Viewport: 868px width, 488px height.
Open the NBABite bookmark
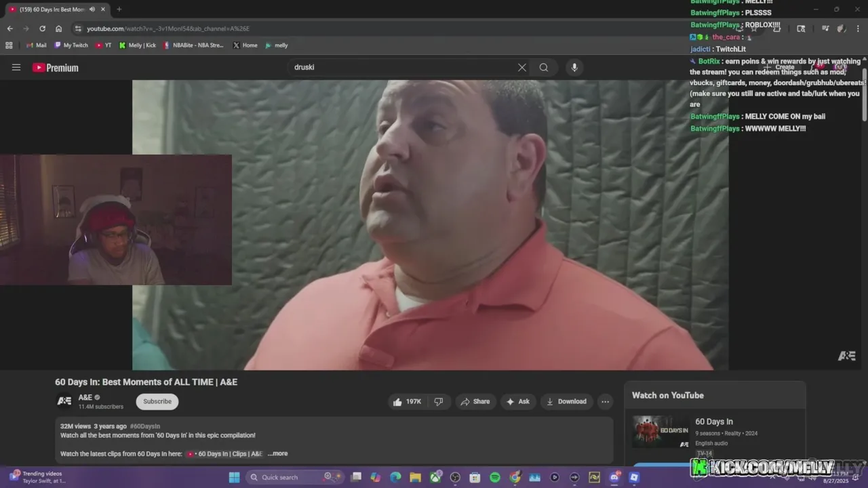pos(193,45)
